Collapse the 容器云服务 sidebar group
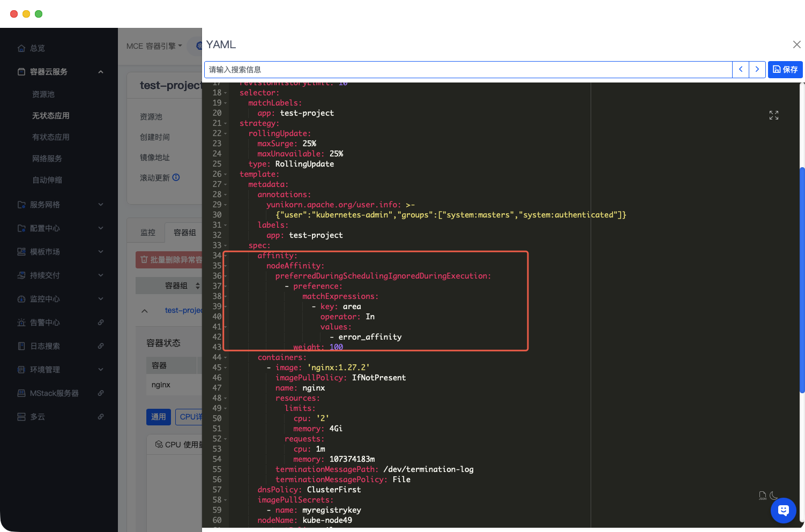The width and height of the screenshot is (805, 532). [100, 72]
